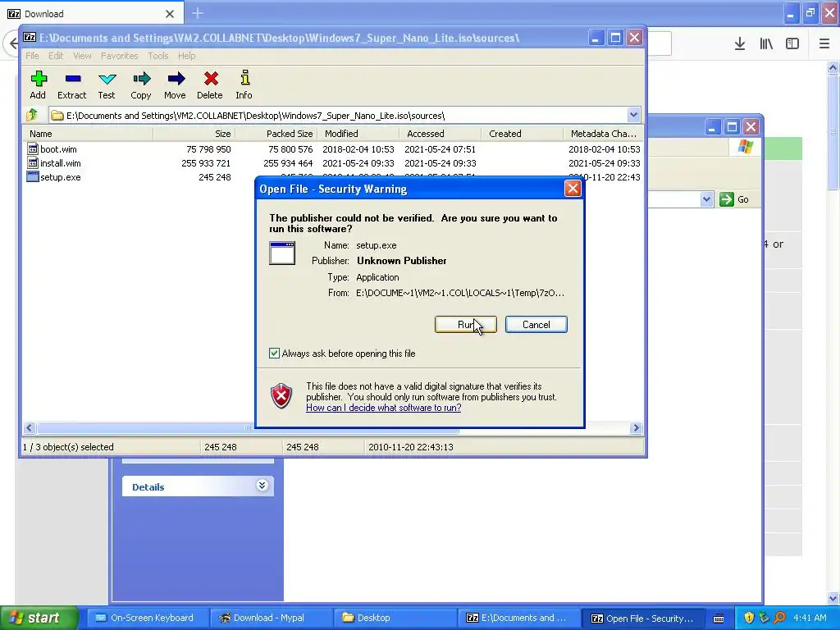Select the setup.exe file icon
840x630 pixels.
[33, 177]
